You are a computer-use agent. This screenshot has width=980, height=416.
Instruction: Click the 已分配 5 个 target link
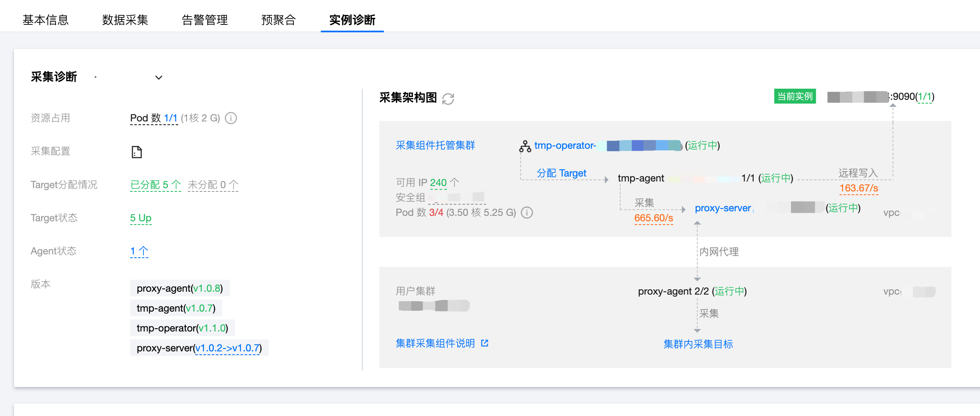[x=155, y=185]
